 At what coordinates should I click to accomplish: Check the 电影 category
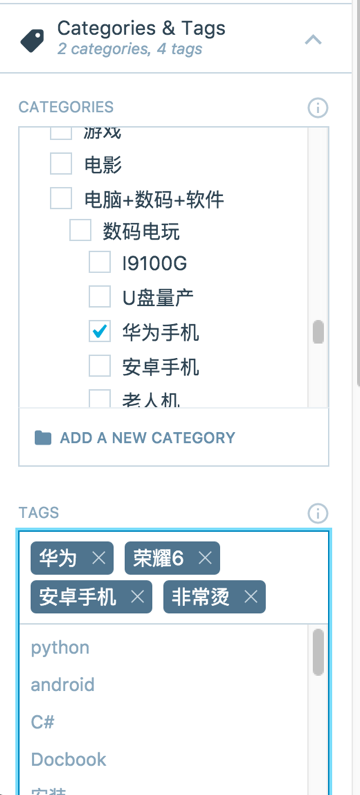(x=61, y=164)
